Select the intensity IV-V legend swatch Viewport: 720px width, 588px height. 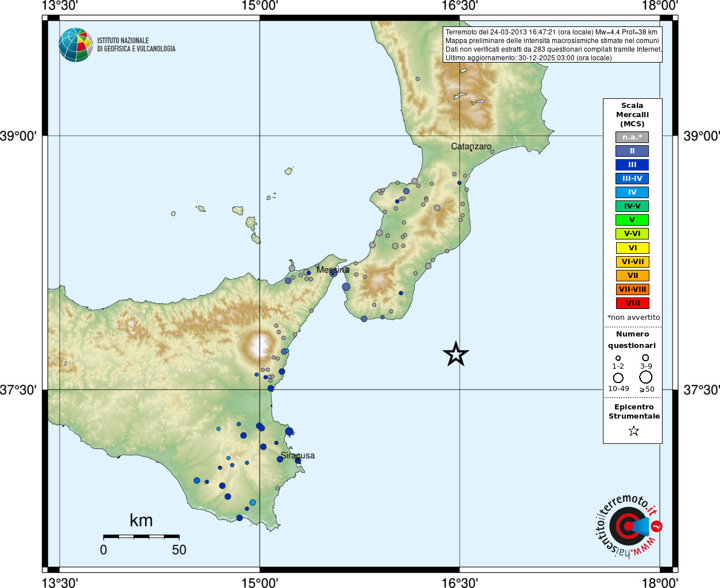(x=632, y=206)
